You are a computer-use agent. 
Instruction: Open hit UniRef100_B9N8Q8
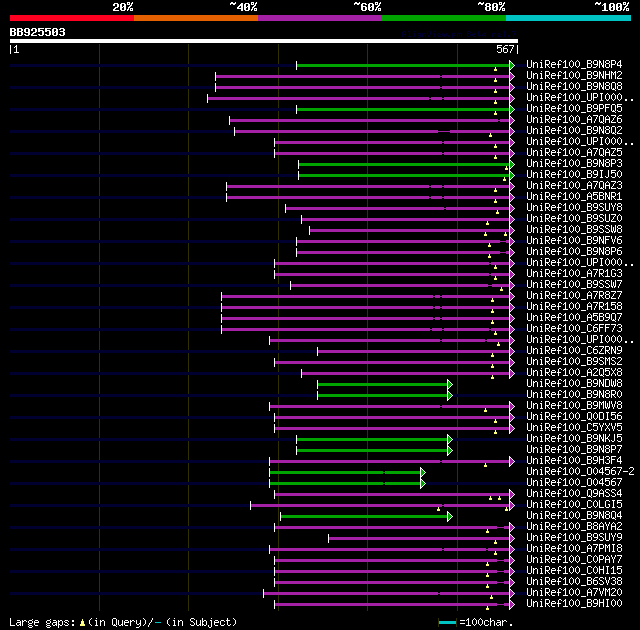pos(574,87)
